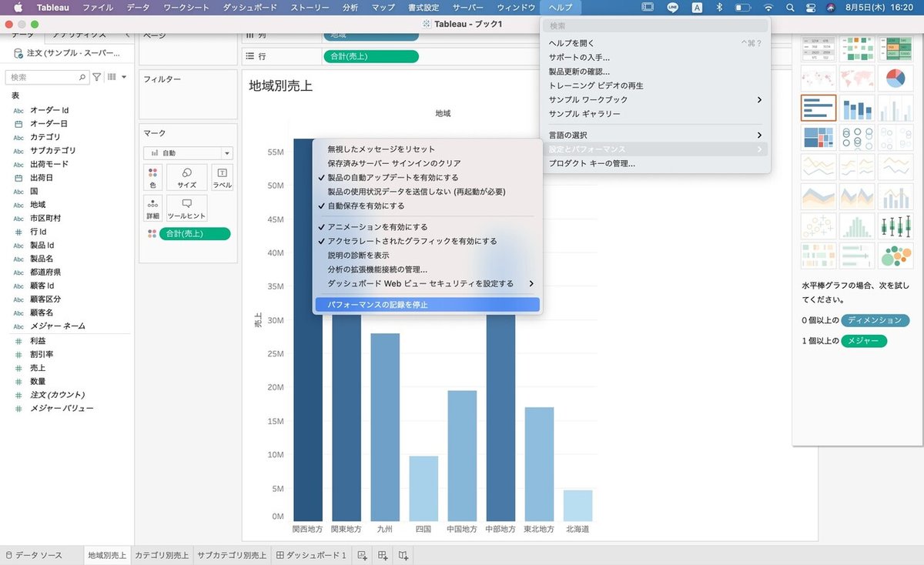
Task: Select the 利益 measure field
Action: coord(37,341)
